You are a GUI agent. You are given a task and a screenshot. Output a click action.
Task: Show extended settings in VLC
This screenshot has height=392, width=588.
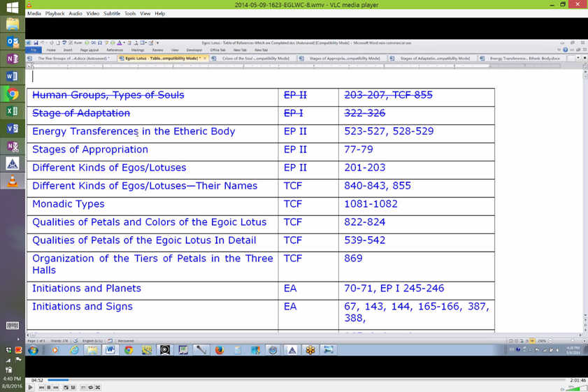[73, 387]
